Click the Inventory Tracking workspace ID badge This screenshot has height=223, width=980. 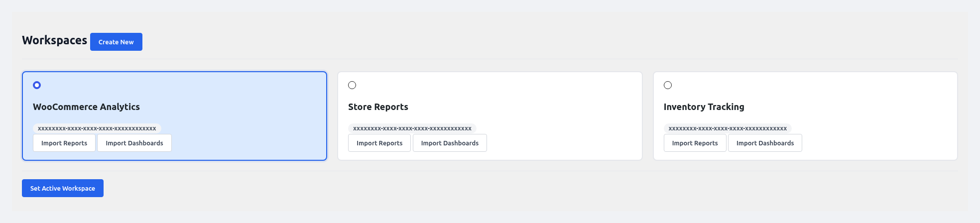728,128
